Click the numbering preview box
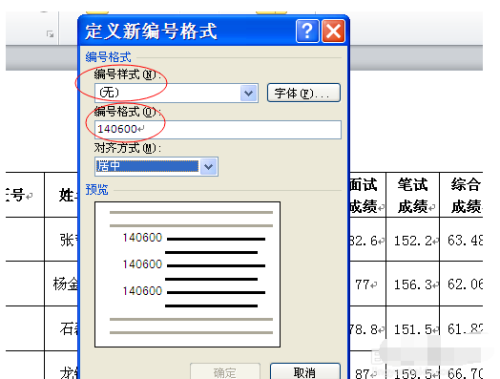The width and height of the screenshot is (500, 379). pos(187,274)
